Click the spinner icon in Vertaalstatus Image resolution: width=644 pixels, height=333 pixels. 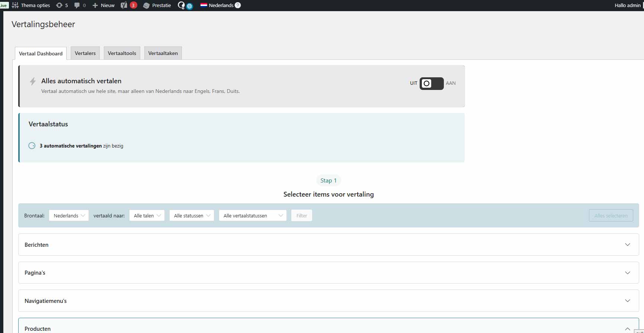coord(32,146)
